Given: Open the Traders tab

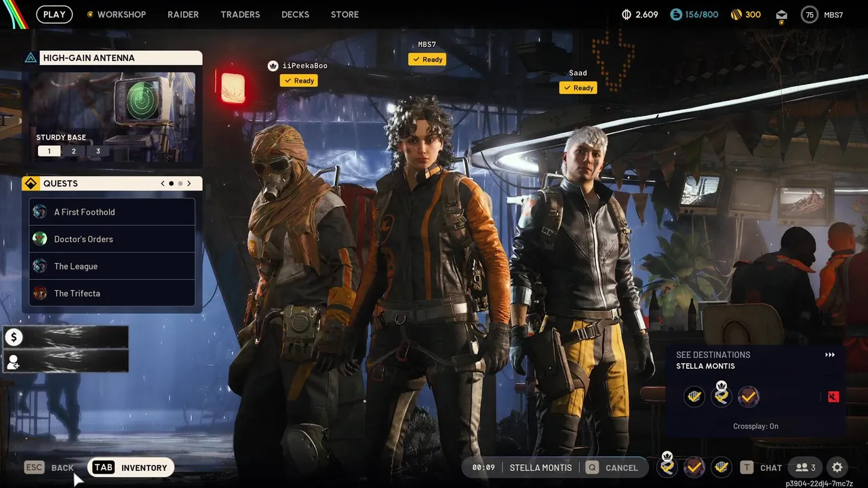Looking at the screenshot, I should (240, 14).
